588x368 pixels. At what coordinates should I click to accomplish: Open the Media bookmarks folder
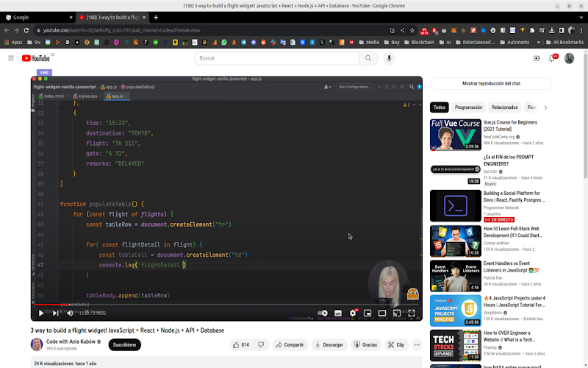(x=369, y=43)
